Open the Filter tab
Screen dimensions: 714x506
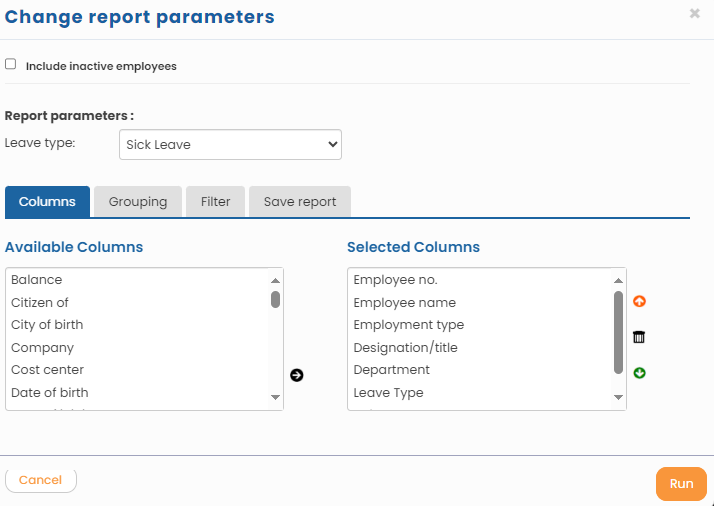point(215,202)
